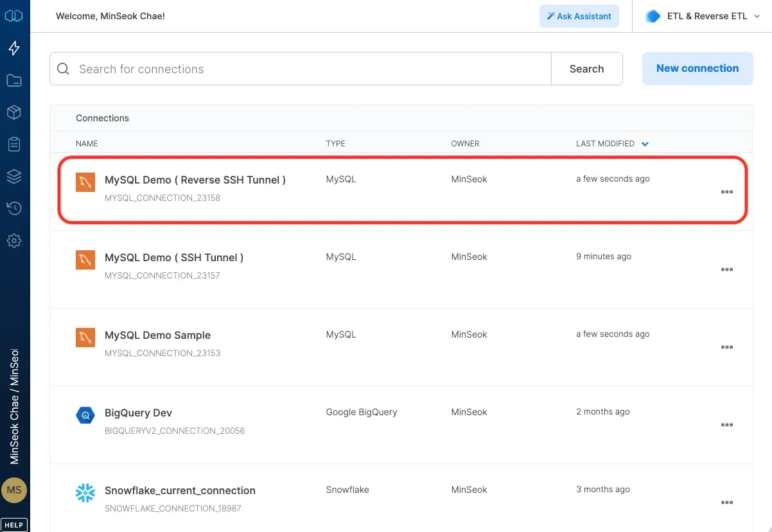Select the cube package sidebar icon

click(x=14, y=112)
